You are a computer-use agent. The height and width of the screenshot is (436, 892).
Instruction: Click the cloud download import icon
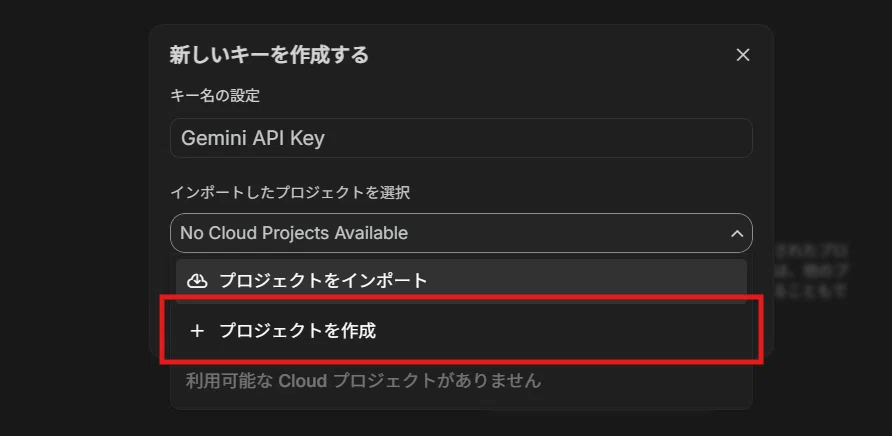tap(197, 281)
